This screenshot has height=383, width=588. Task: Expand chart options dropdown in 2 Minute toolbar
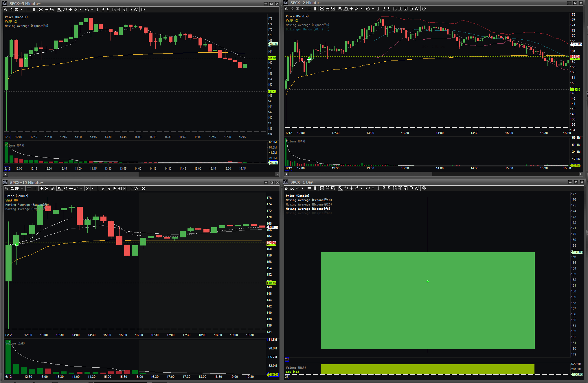(x=302, y=9)
